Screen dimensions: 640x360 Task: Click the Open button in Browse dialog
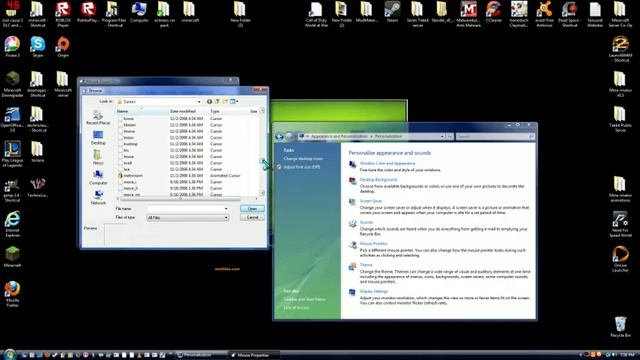pyautogui.click(x=252, y=209)
